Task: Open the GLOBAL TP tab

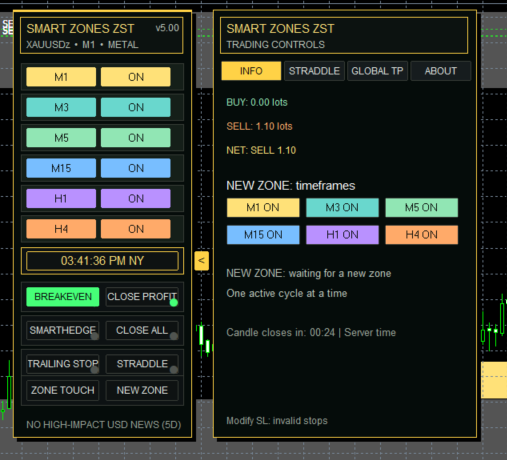Action: click(x=377, y=71)
